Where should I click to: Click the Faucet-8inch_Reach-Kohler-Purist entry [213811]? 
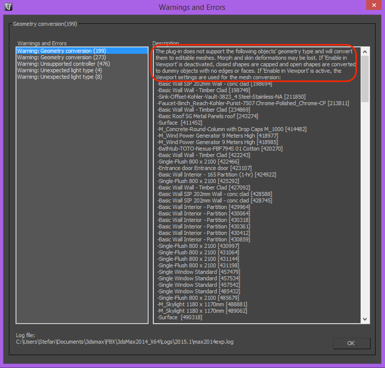pyautogui.click(x=253, y=103)
